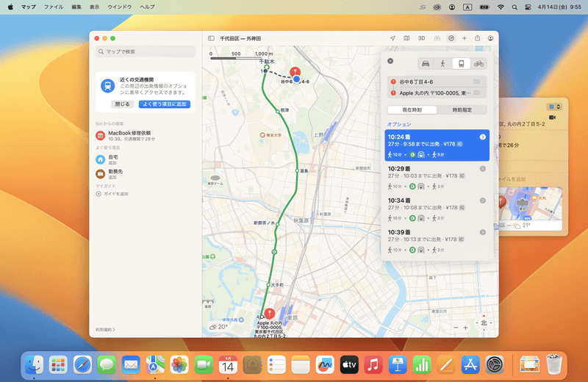
Task: Select the 10:39着 route option
Action: (x=437, y=241)
